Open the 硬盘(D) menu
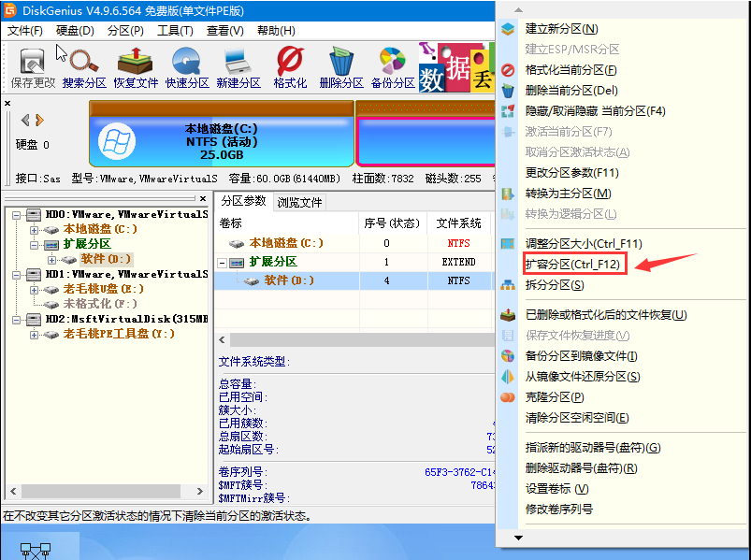 coord(75,31)
